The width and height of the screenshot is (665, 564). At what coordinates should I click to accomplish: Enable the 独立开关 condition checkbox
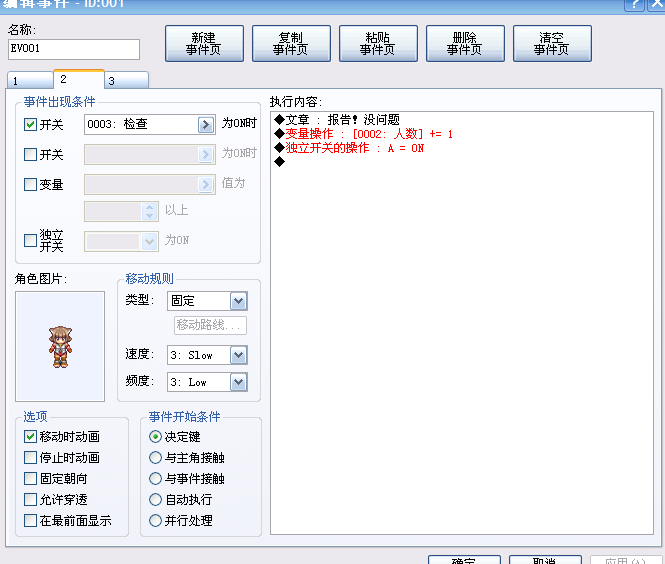pos(30,240)
